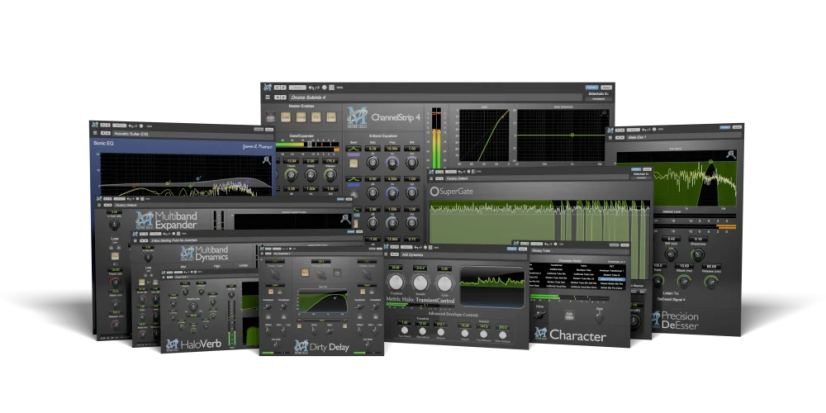Switch to the Limiter tab in Multiband Dynamics
Image resolution: width=826 pixels, height=413 pixels.
pos(244,266)
